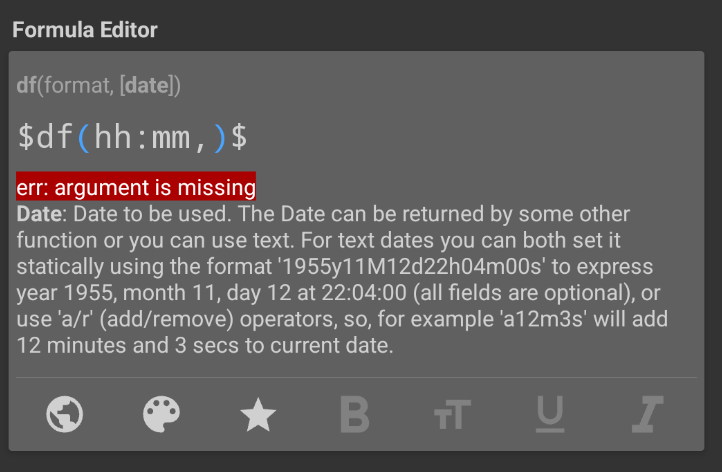Tap hh:mm inside the formula
The height and width of the screenshot is (472, 722).
click(x=142, y=137)
